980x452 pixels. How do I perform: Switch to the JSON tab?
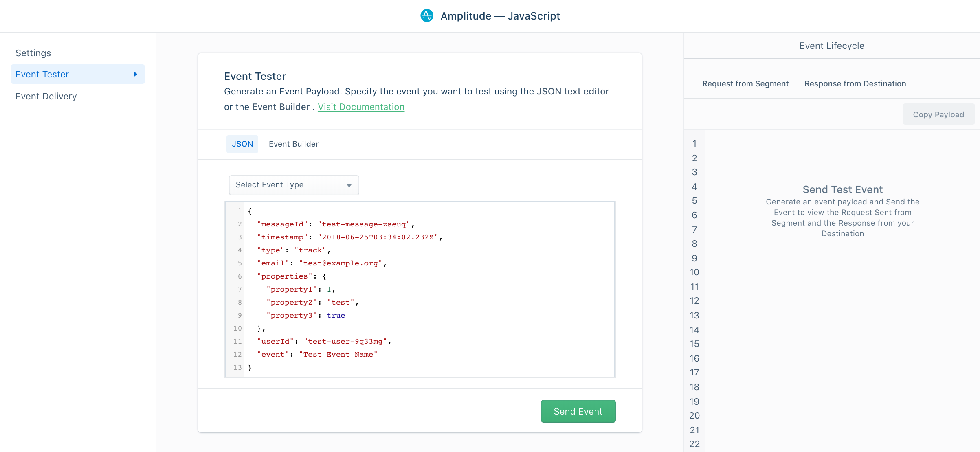click(x=242, y=144)
